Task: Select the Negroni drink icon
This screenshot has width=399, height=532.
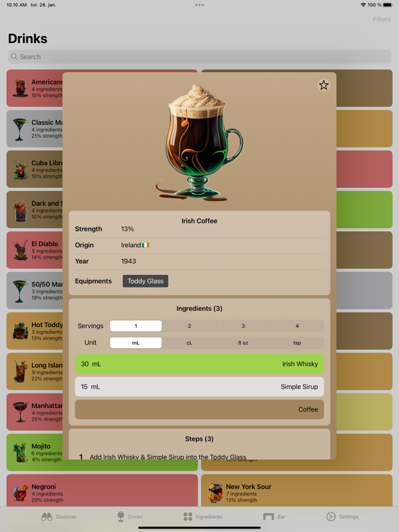Action: click(x=20, y=493)
